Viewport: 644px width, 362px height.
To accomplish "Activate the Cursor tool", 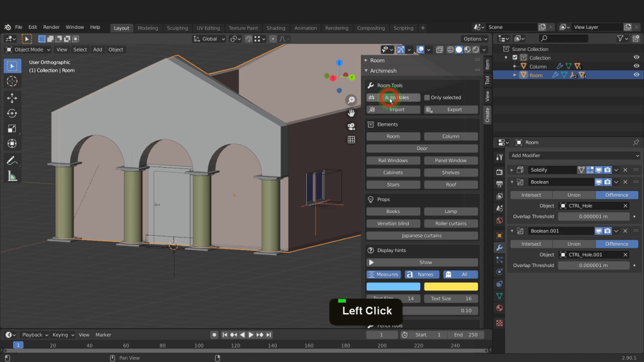I will point(12,82).
